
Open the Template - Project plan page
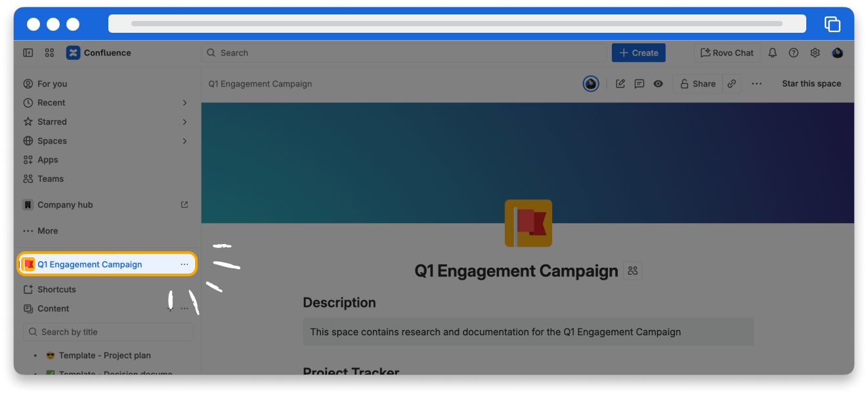pyautogui.click(x=104, y=356)
